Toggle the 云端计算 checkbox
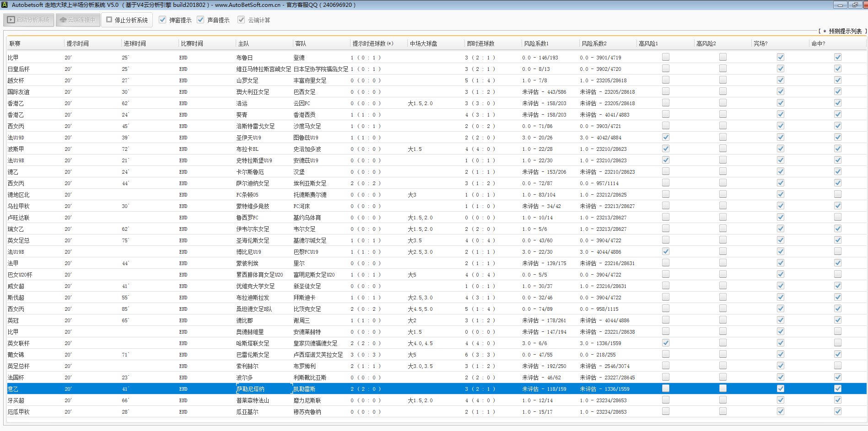Viewport: 868px width, 431px height. click(x=241, y=20)
